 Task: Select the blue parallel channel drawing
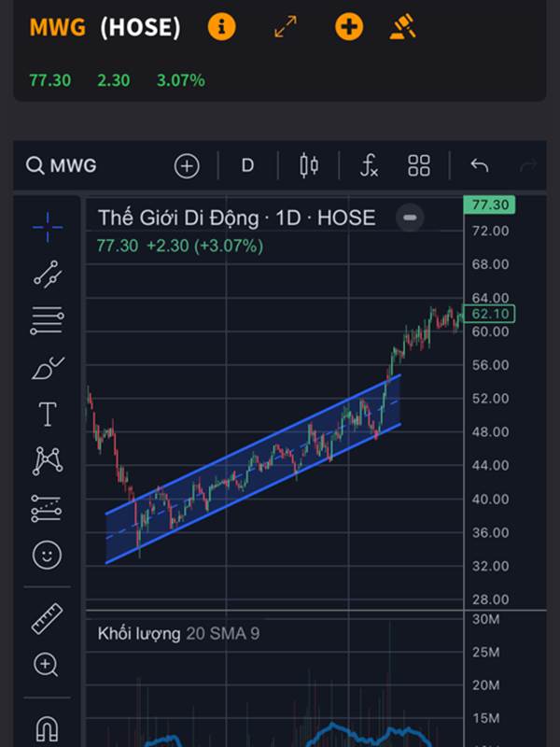(252, 470)
